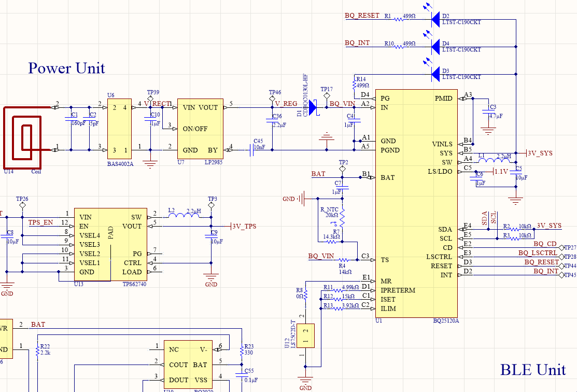Select the R_NTC 20kΩ thermistor
This screenshot has width=577, height=392.
tap(343, 217)
